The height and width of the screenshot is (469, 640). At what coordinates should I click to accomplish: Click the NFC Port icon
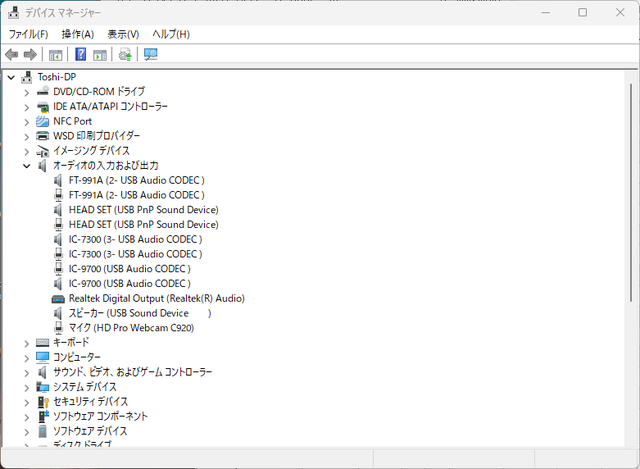(x=42, y=121)
